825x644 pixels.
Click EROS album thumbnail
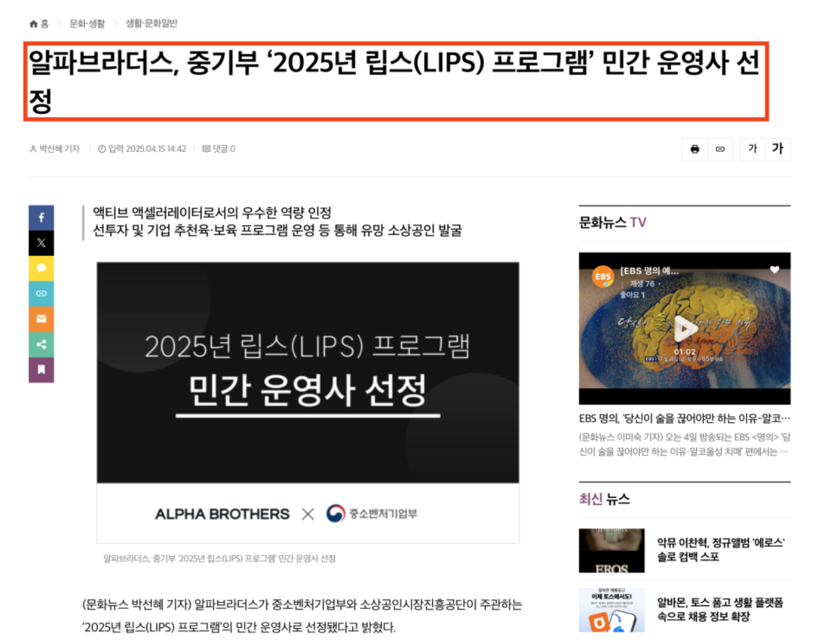(x=612, y=550)
